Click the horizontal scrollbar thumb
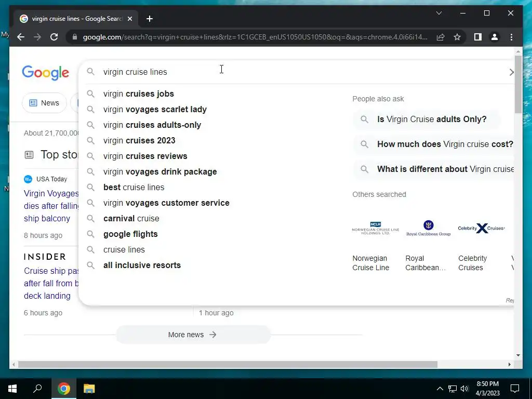Screen dimensions: 532x399 tap(228, 364)
